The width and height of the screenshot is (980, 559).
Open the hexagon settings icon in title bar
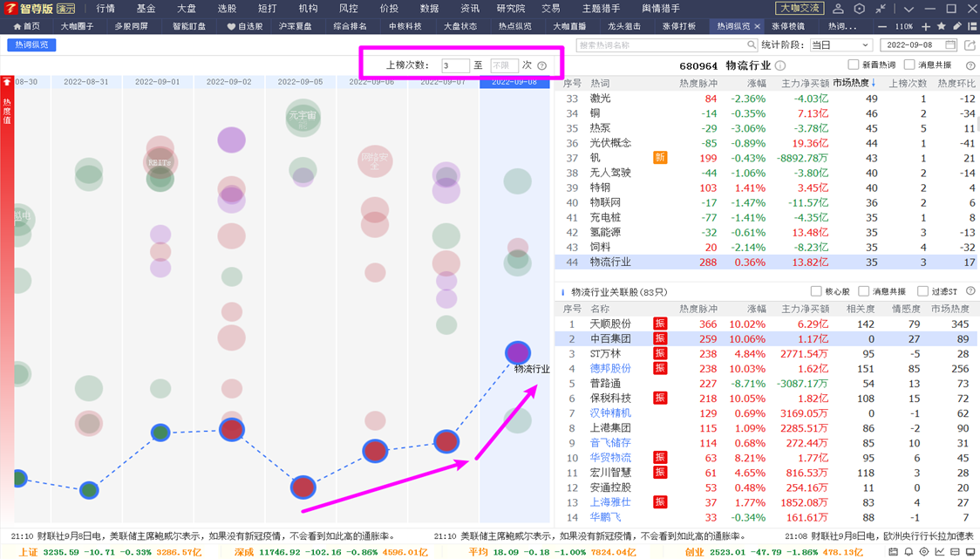point(860,9)
